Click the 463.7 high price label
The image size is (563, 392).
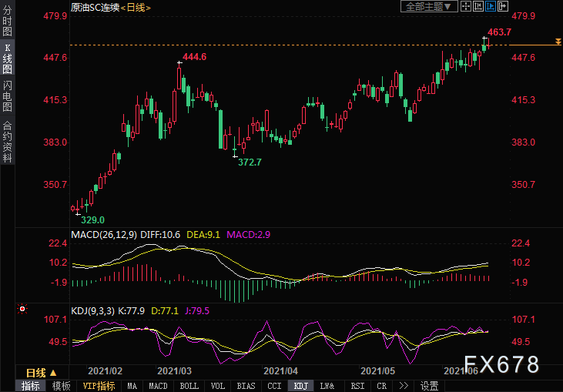[x=499, y=32]
